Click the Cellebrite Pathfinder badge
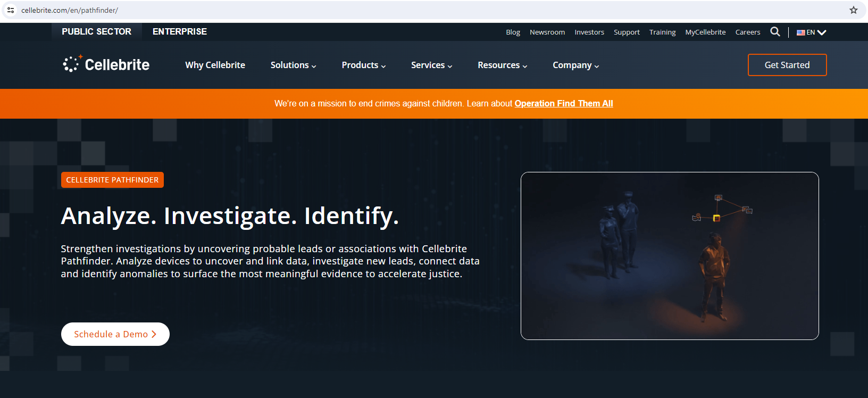 [112, 180]
